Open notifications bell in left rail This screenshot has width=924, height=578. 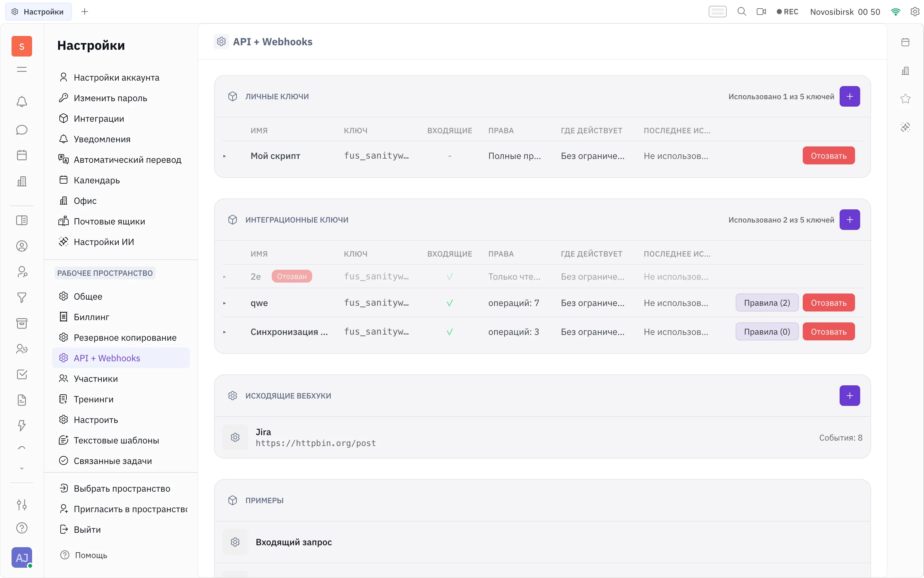(x=22, y=102)
